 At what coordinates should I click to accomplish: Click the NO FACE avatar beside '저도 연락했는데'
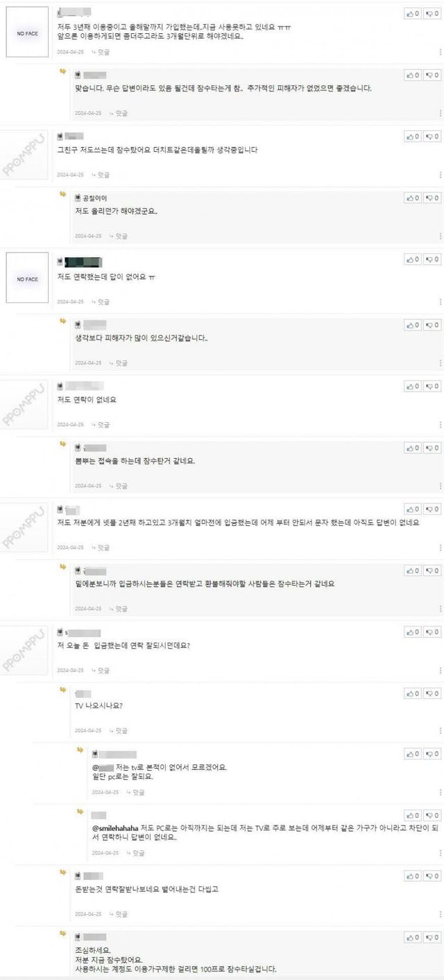coord(28,279)
